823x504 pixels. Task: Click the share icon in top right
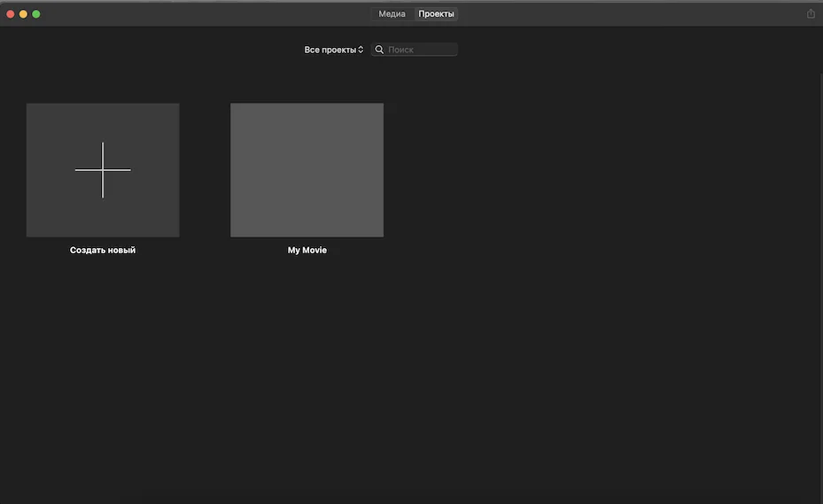click(x=811, y=14)
